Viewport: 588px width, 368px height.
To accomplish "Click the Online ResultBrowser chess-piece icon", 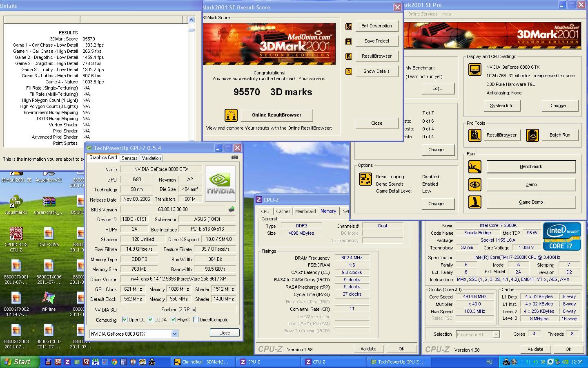I will pyautogui.click(x=231, y=115).
